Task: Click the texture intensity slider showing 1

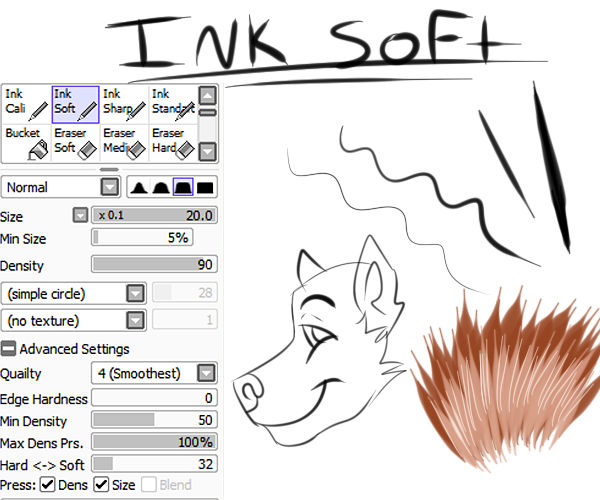Action: (185, 319)
